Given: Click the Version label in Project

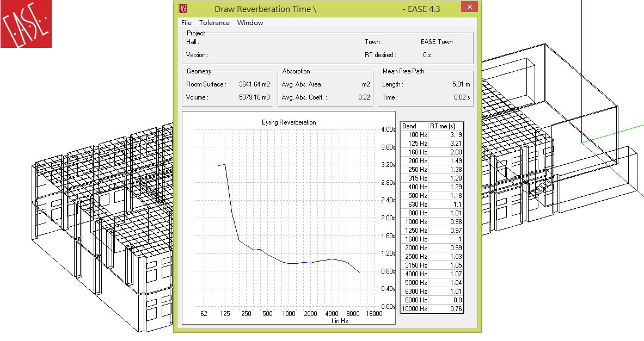Looking at the screenshot, I should (x=197, y=54).
